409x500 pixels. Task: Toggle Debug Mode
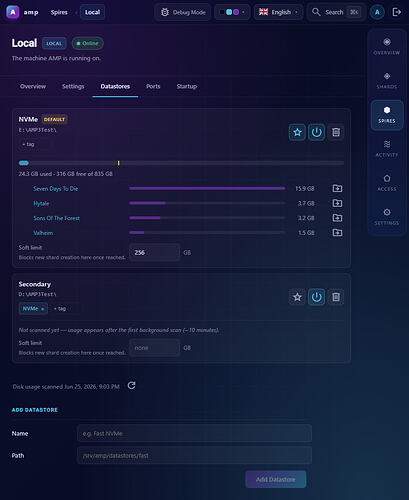click(x=183, y=12)
